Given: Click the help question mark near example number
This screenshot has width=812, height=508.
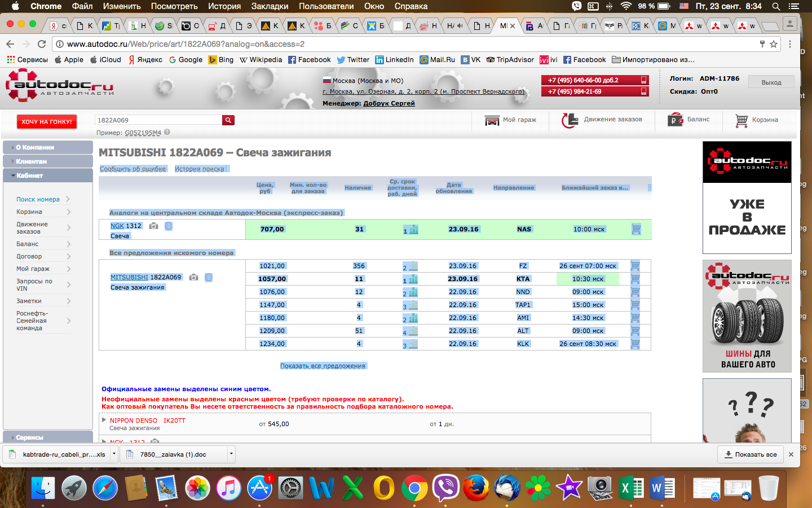Looking at the screenshot, I should pyautogui.click(x=167, y=133).
